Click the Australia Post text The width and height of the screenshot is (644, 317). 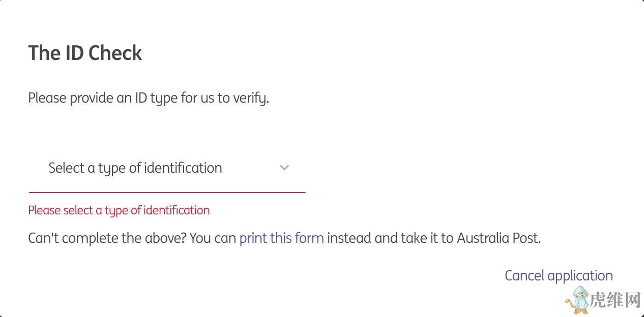coord(498,238)
